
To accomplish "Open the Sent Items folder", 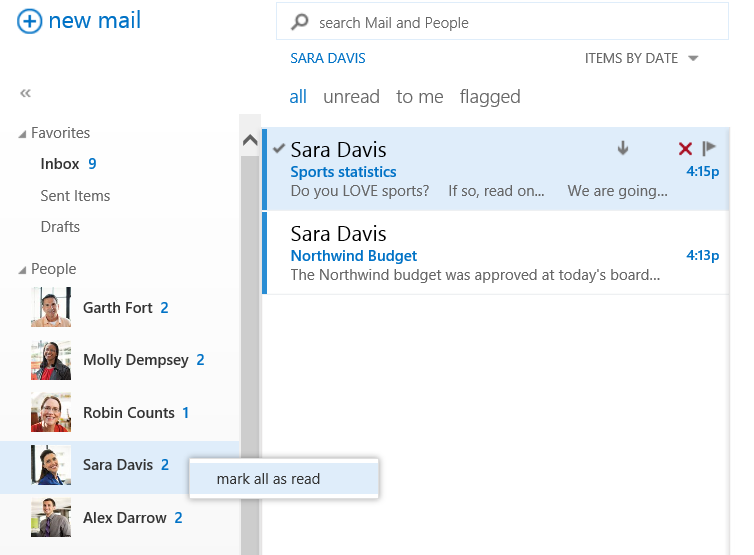I will click(x=75, y=196).
